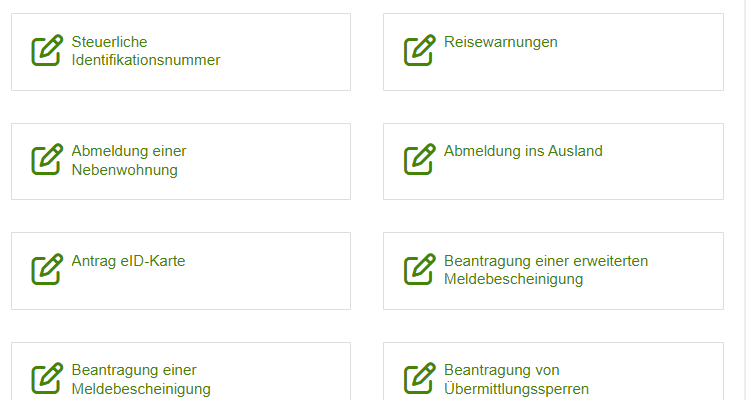Screen dimensions: 746x400
Task: Open Beantragung von Übermittlungssperren link
Action: [x=516, y=380]
